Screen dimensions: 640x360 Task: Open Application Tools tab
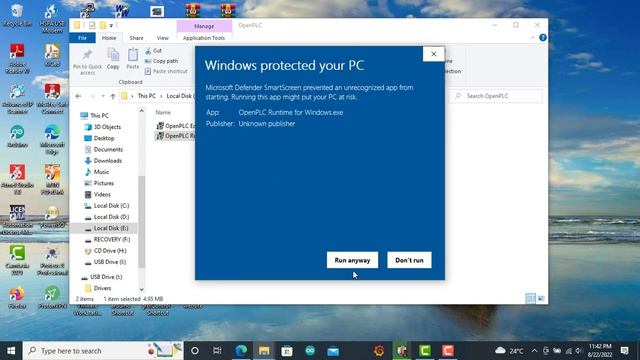click(204, 38)
